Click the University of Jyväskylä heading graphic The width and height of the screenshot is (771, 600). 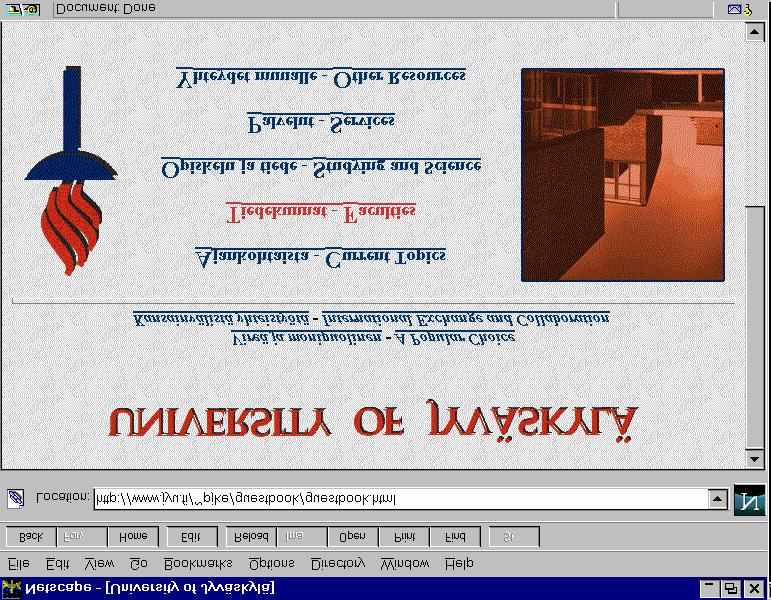(373, 422)
